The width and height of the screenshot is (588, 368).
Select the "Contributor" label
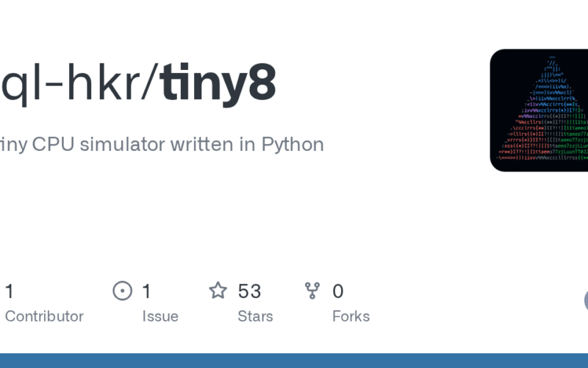44,316
